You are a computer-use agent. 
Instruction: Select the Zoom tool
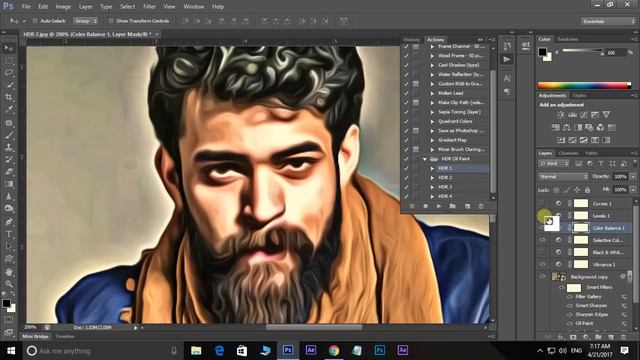tap(9, 284)
